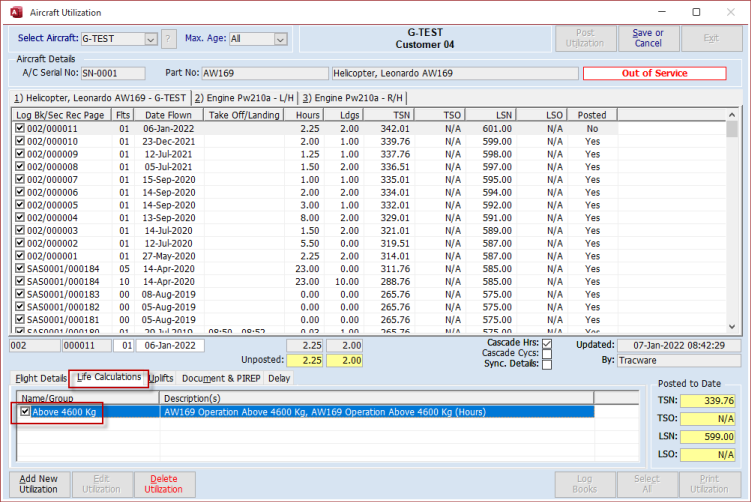Click the Unposted hours field 2.25
The image size is (751, 502).
tap(305, 360)
